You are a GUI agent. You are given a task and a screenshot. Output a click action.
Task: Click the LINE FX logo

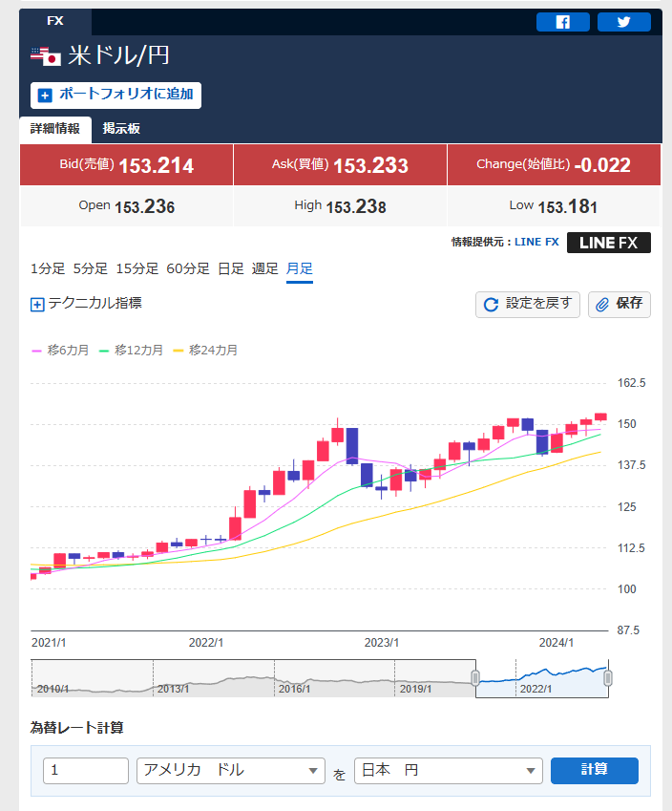(608, 243)
